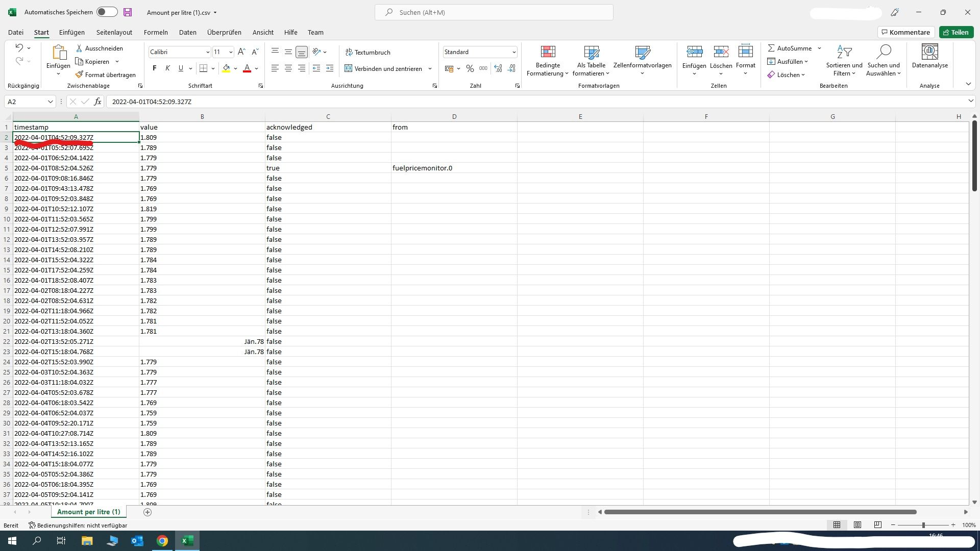The width and height of the screenshot is (980, 551).
Task: Select the Formeln ribbon tab
Action: 156,32
